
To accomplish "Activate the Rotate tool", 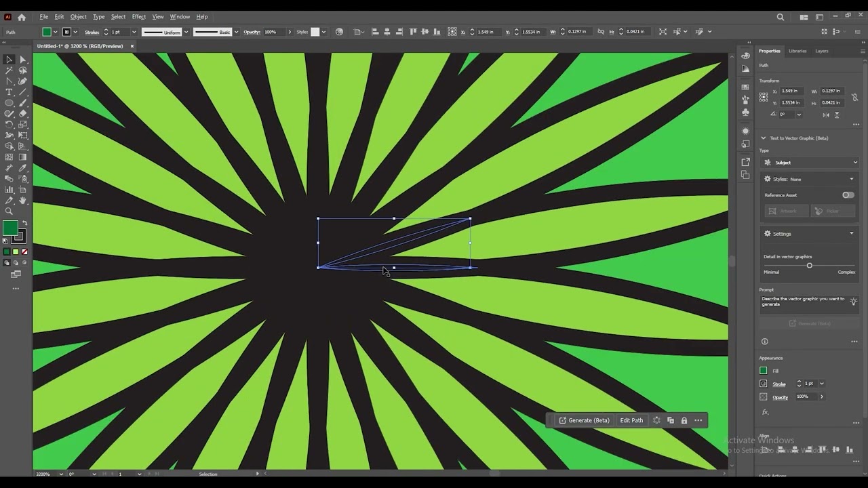I will (x=9, y=125).
